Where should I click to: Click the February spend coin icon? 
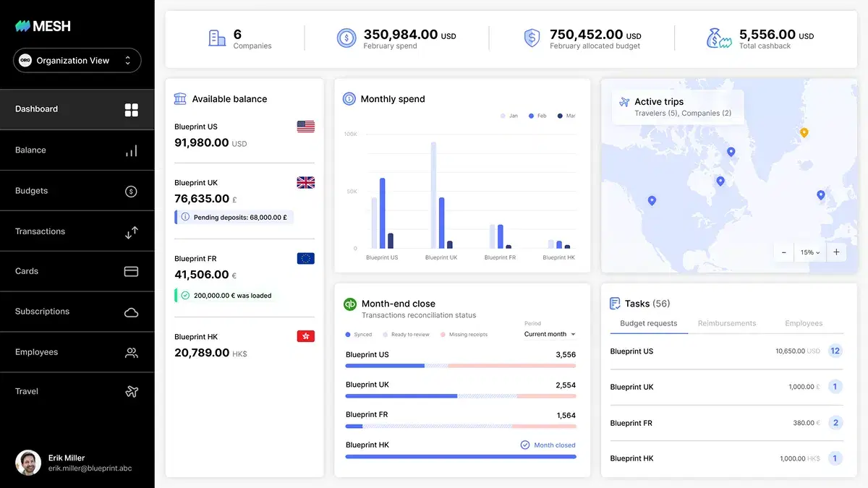click(x=346, y=38)
